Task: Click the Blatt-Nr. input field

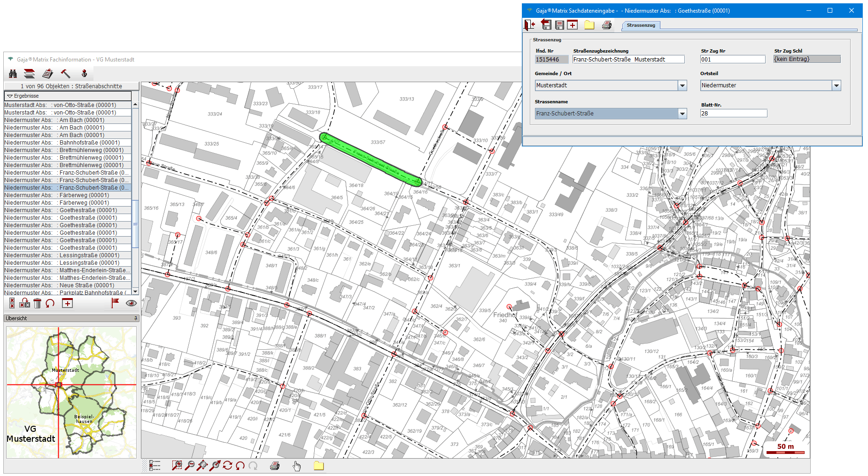Action: pyautogui.click(x=733, y=114)
